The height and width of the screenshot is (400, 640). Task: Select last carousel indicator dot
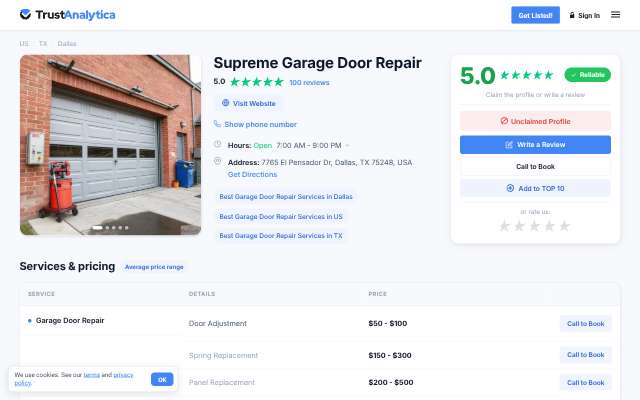click(127, 227)
